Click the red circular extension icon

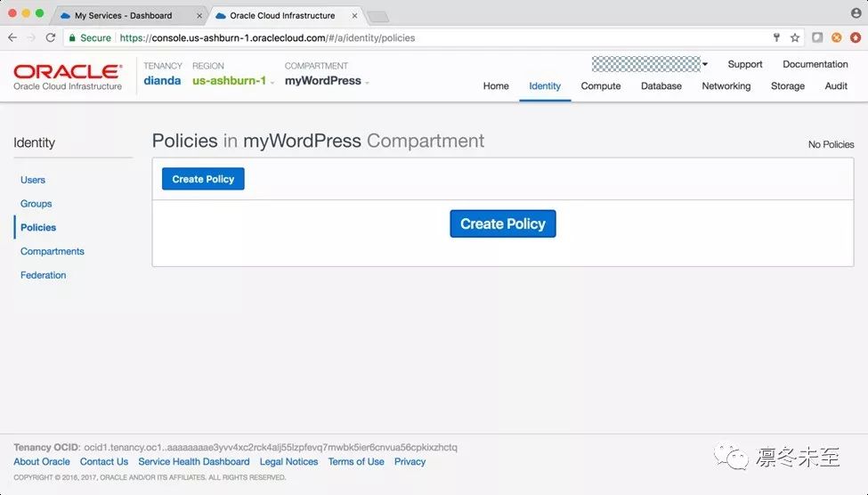click(856, 37)
